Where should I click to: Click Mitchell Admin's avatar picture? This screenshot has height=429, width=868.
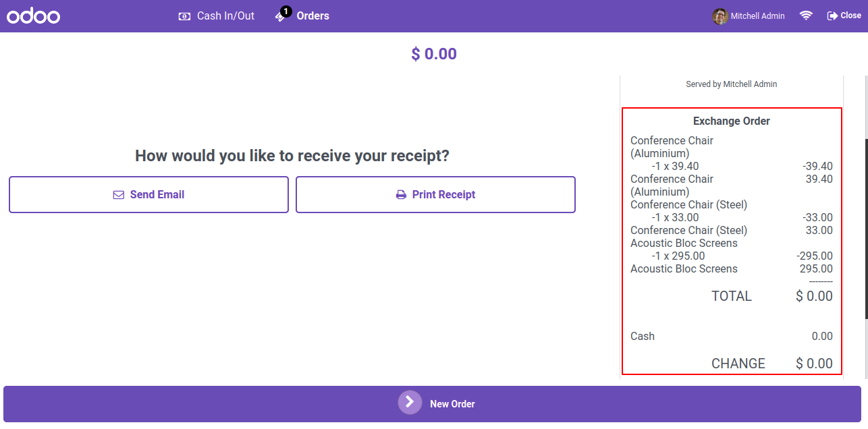click(x=720, y=16)
